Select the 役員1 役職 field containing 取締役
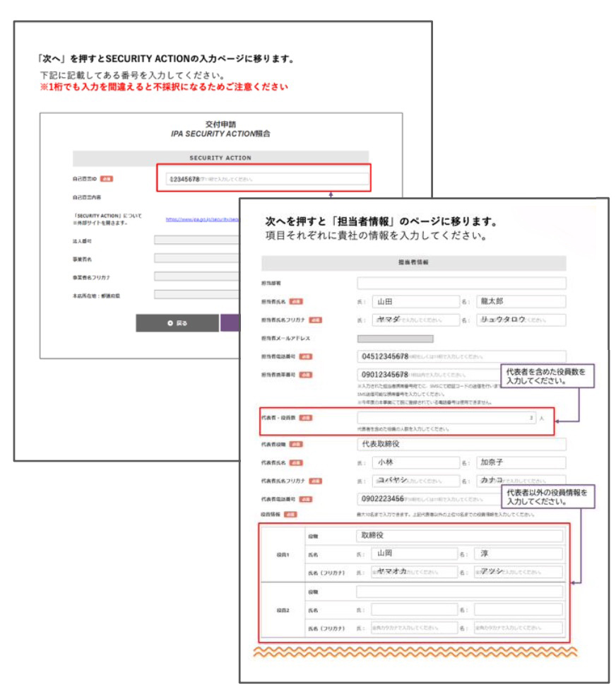Image resolution: width=616 pixels, height=690 pixels. [459, 536]
